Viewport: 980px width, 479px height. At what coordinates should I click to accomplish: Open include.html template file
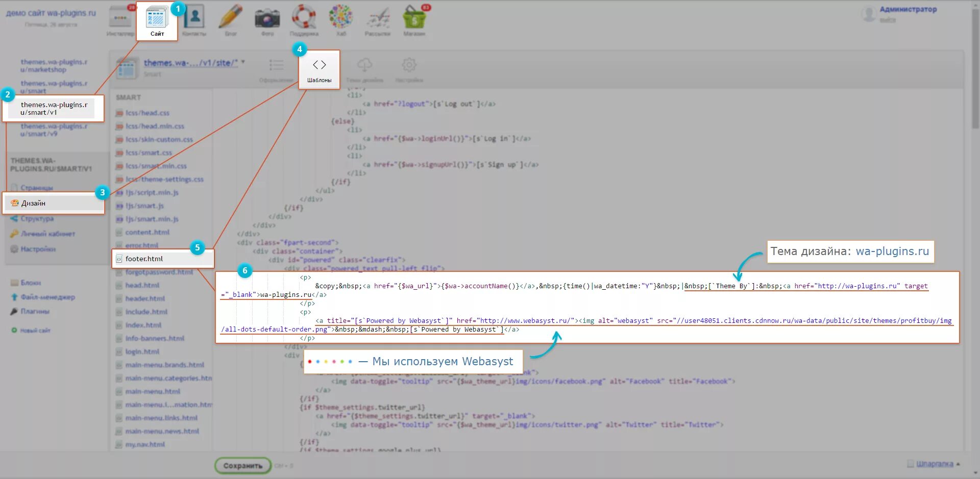(x=146, y=312)
